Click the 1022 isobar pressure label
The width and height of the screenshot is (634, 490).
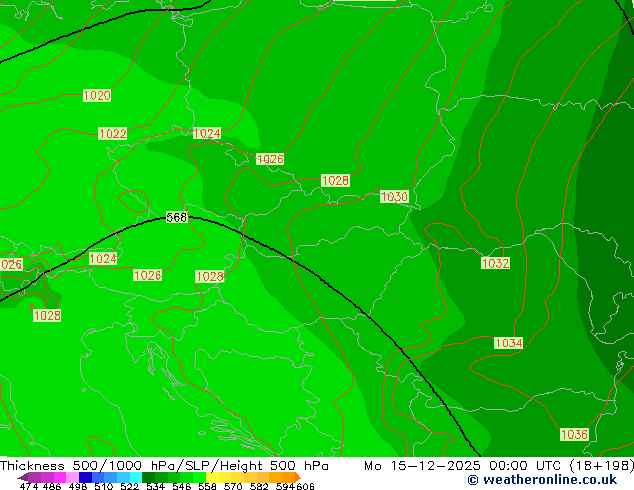click(x=113, y=133)
